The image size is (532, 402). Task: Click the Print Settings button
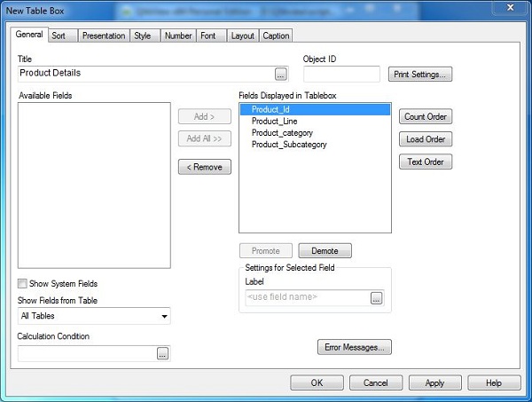[x=420, y=74]
